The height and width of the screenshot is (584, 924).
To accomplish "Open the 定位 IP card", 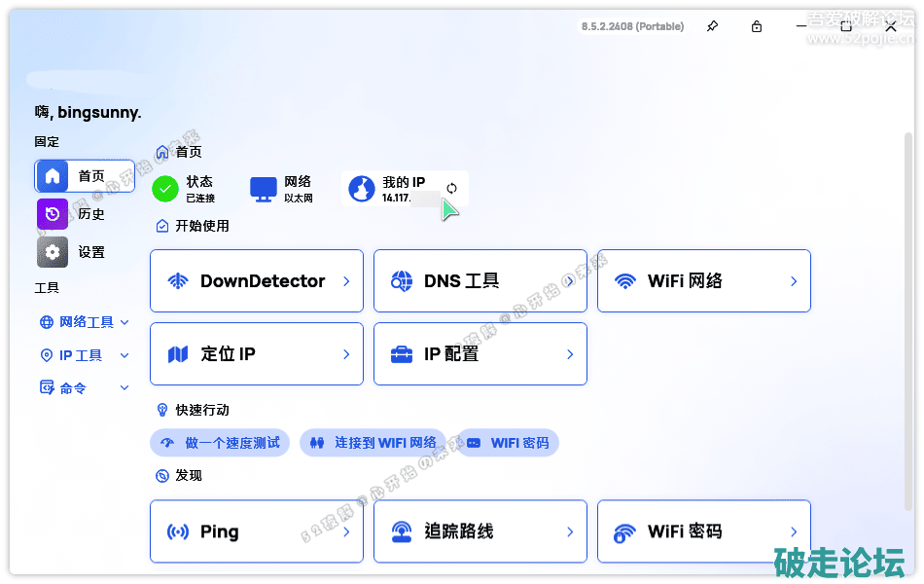I will (x=257, y=354).
